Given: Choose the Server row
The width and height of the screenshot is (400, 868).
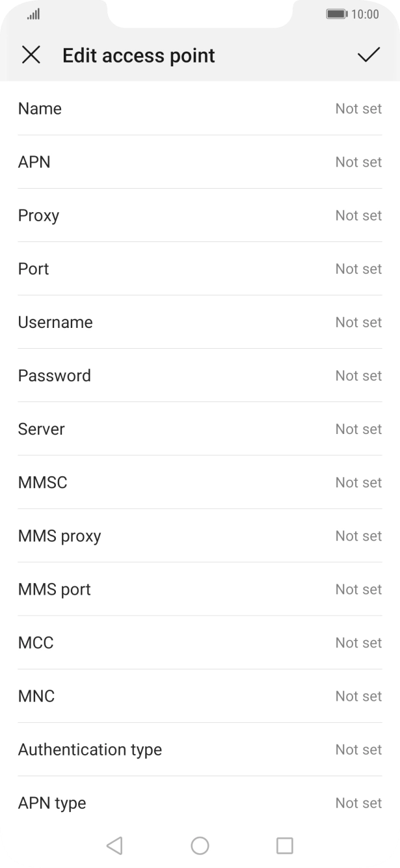Looking at the screenshot, I should 200,429.
